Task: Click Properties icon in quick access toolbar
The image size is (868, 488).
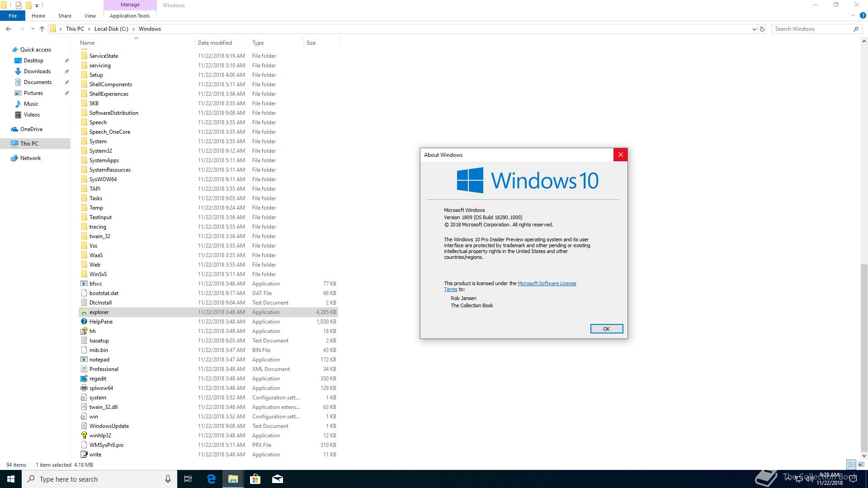Action: 19,5
